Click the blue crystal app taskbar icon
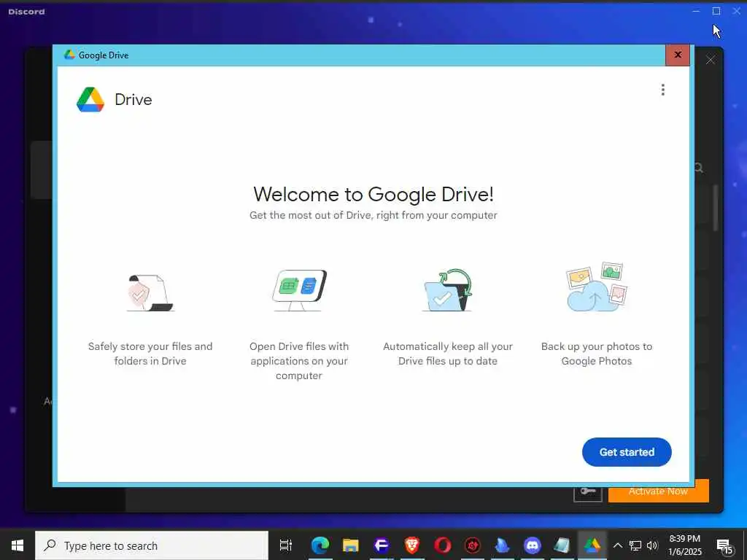 tap(502, 545)
